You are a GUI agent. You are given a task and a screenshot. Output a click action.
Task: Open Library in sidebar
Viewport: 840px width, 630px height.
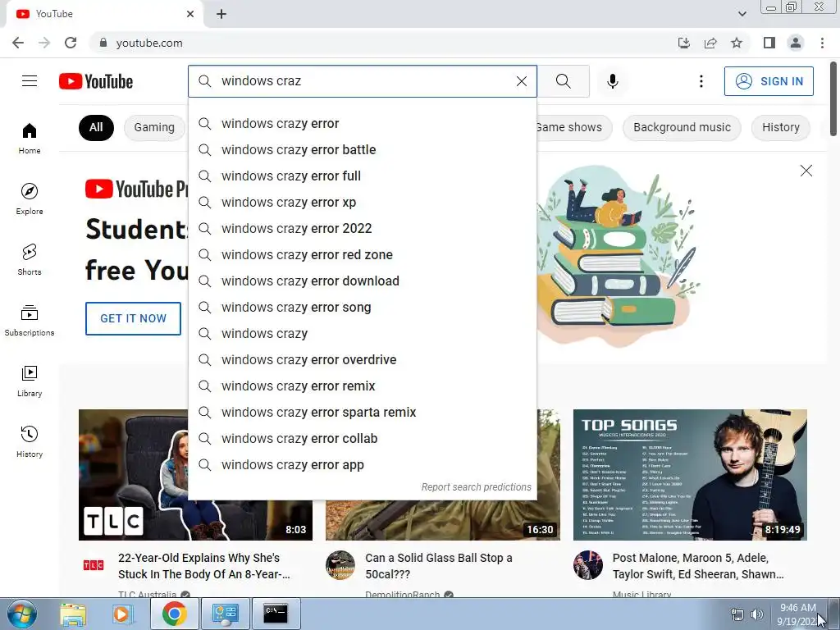30,381
